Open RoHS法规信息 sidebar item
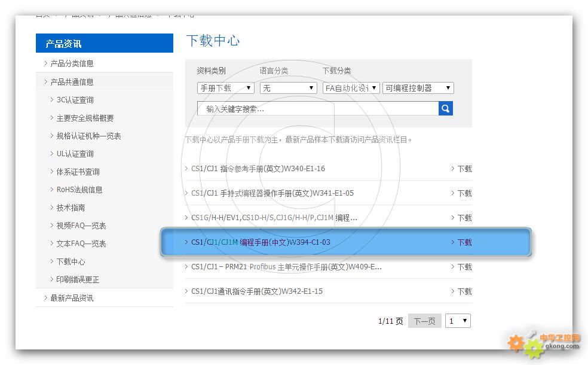588x365 pixels. click(x=79, y=190)
